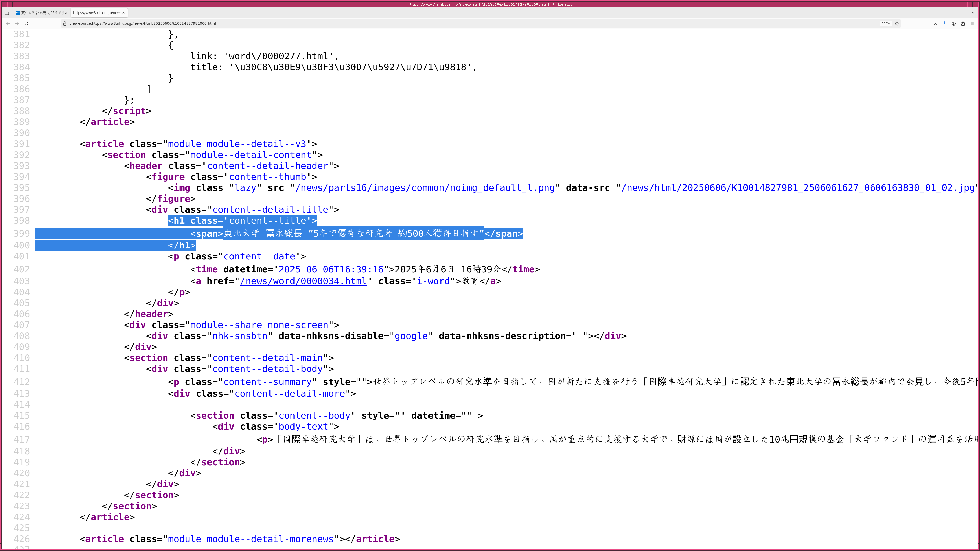Click source line number 410
This screenshot has height=551, width=980.
pos(22,358)
